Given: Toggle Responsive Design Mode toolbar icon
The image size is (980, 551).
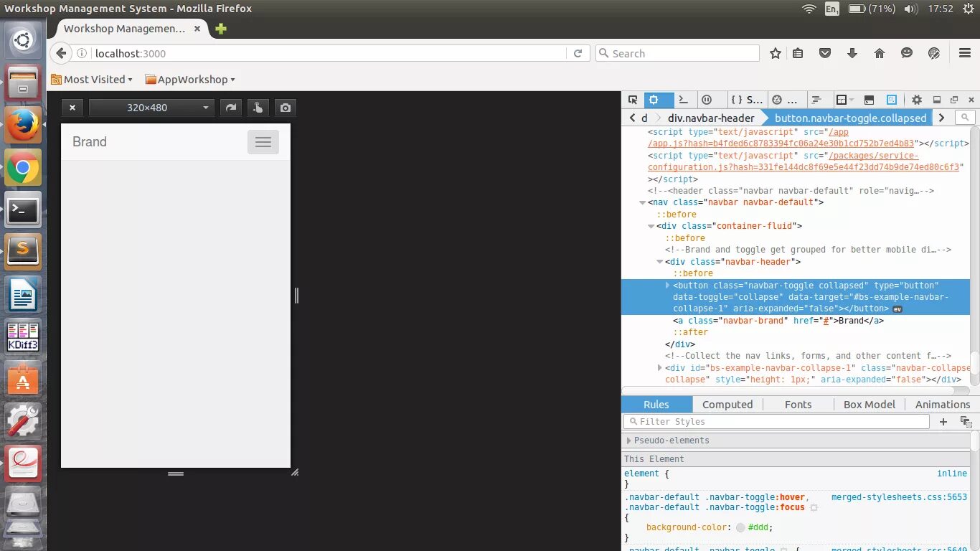Looking at the screenshot, I should tap(892, 100).
